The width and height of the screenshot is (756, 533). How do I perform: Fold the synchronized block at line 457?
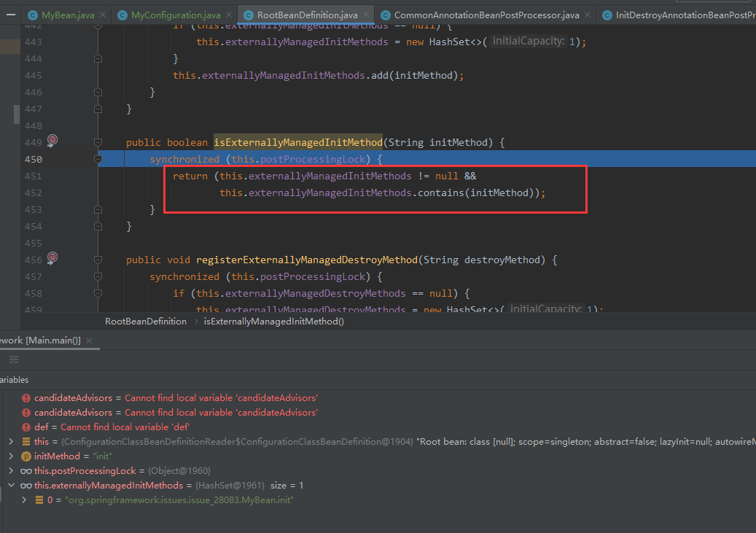point(98,277)
